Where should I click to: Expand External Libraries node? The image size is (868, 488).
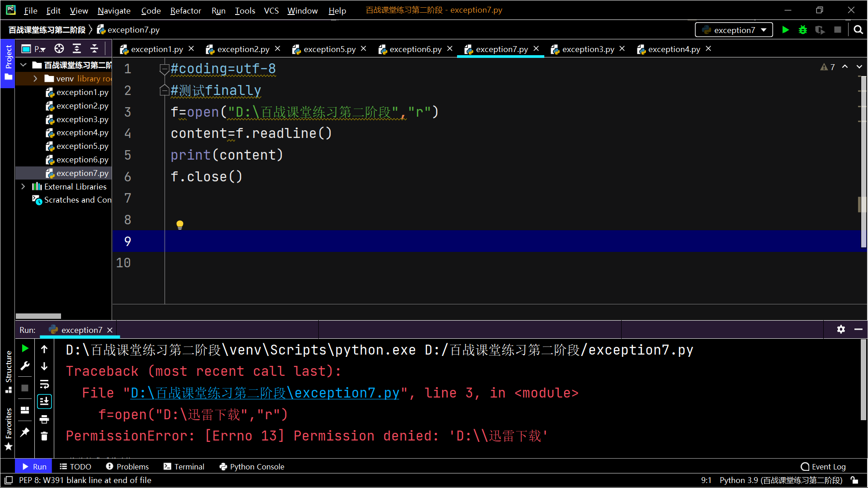pyautogui.click(x=23, y=186)
